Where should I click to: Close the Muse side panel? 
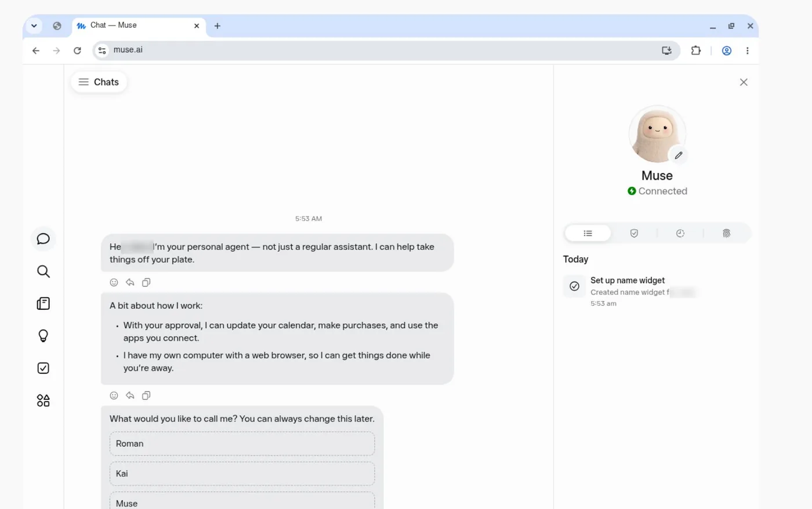click(x=744, y=82)
